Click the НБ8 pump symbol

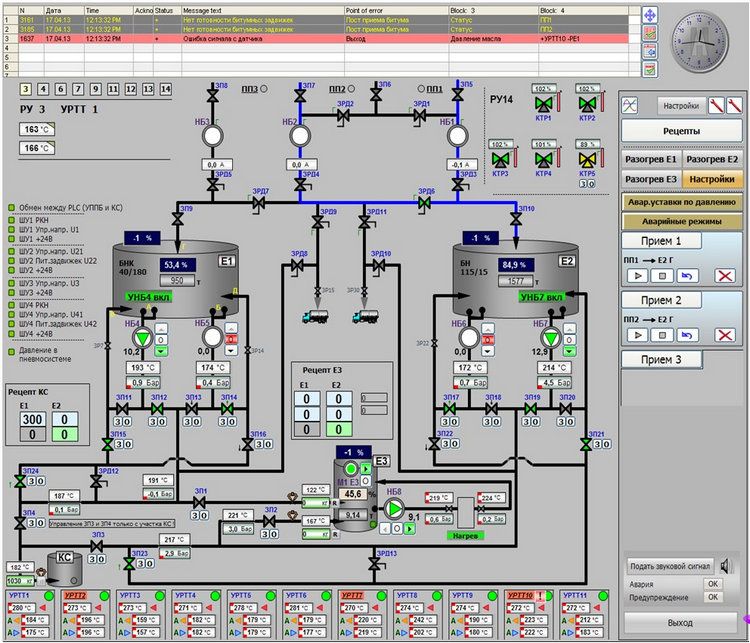393,509
